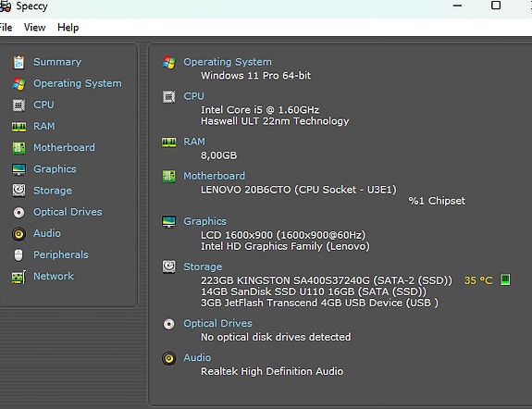Screen dimensions: 532x409
Task: Click 'Realtek High Definition Audio' text
Action: click(x=272, y=371)
